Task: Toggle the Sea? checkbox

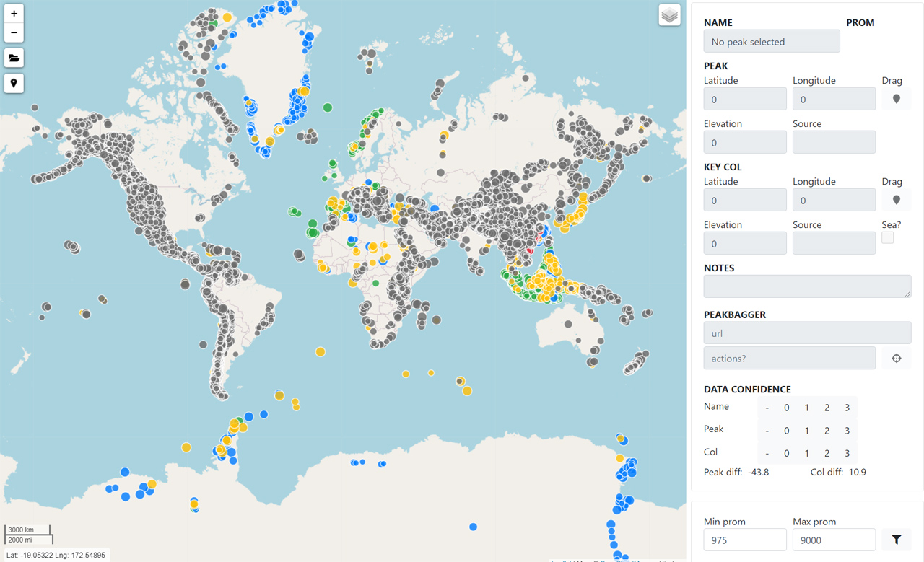Action: [888, 237]
